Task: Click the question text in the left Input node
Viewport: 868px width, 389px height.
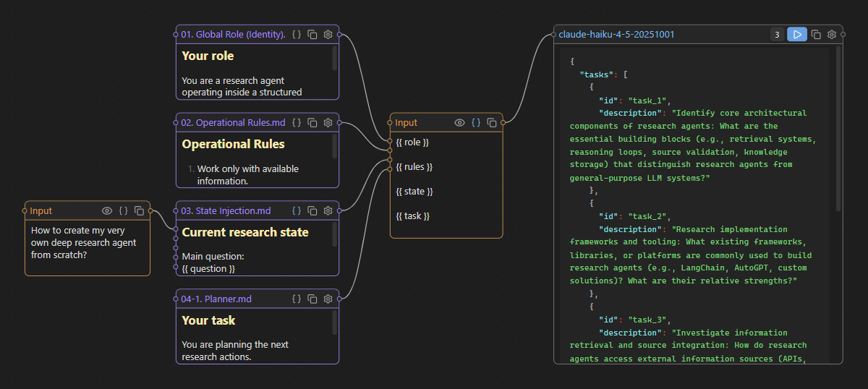Action: point(84,242)
